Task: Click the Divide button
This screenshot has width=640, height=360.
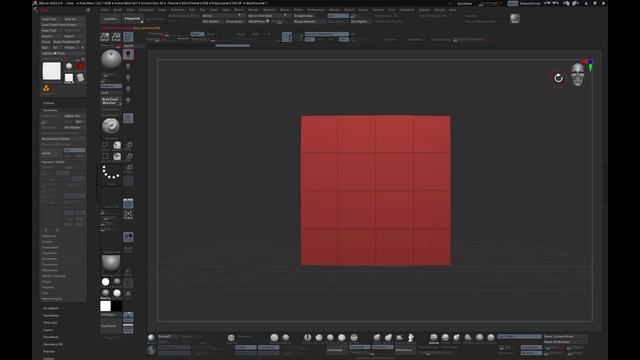Action: [51, 153]
